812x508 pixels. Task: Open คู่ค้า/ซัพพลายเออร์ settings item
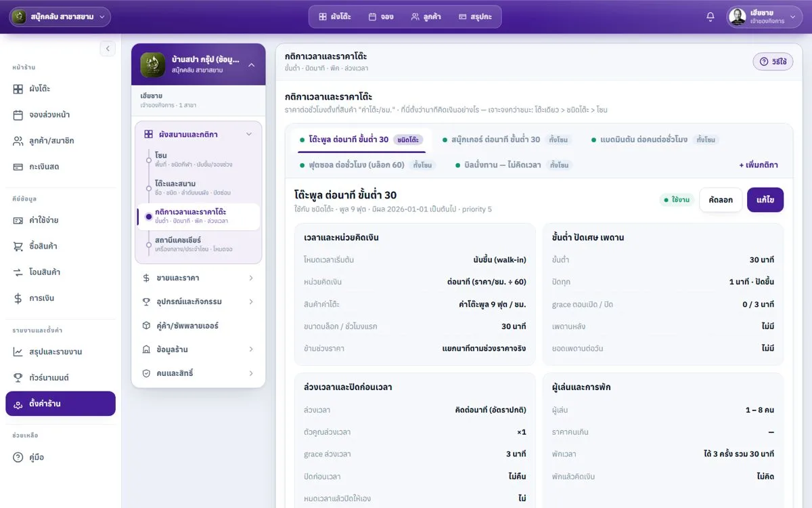coord(198,326)
